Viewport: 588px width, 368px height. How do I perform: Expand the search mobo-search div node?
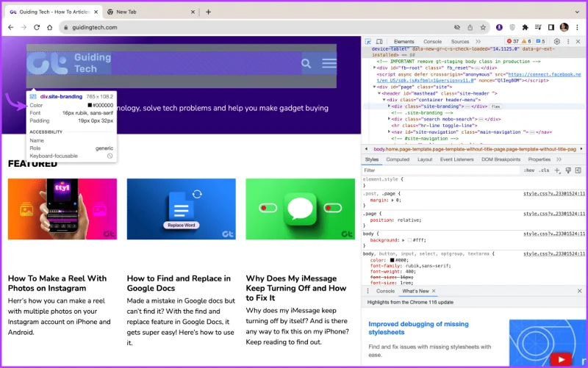click(389, 119)
